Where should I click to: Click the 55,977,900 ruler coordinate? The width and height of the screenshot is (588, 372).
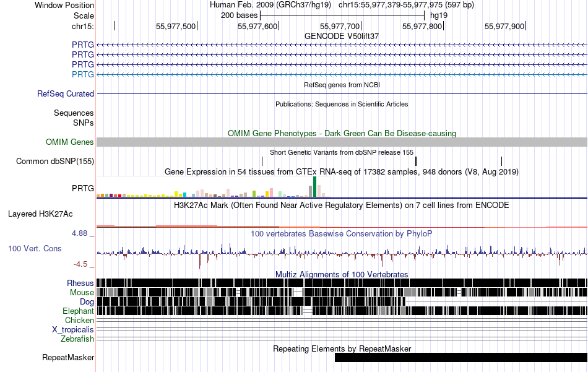pos(504,26)
